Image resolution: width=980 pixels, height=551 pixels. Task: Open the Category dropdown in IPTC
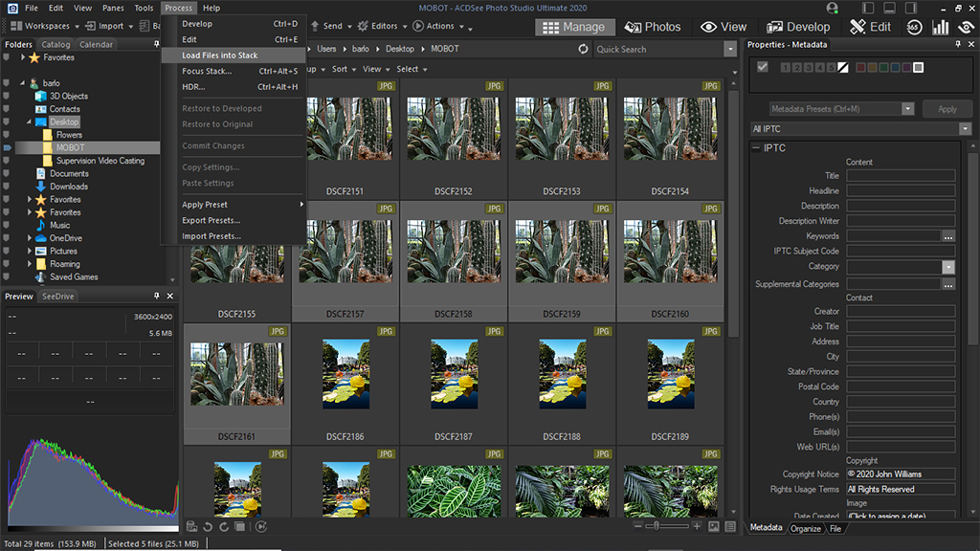(947, 267)
